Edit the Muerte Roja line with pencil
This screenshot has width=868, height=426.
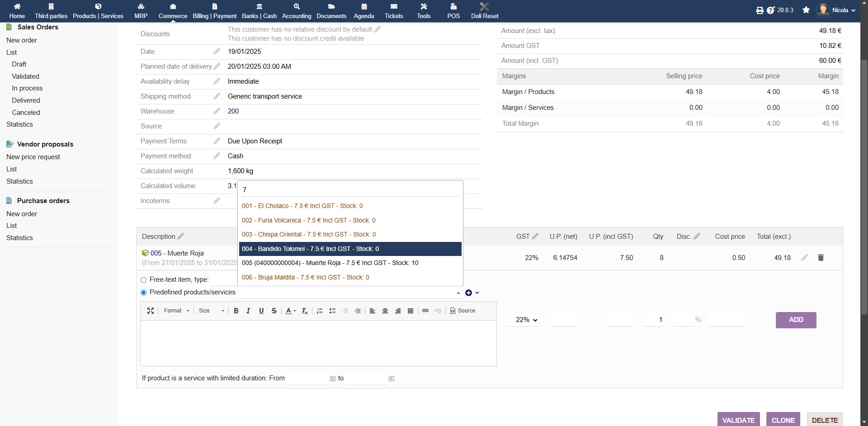(x=804, y=258)
